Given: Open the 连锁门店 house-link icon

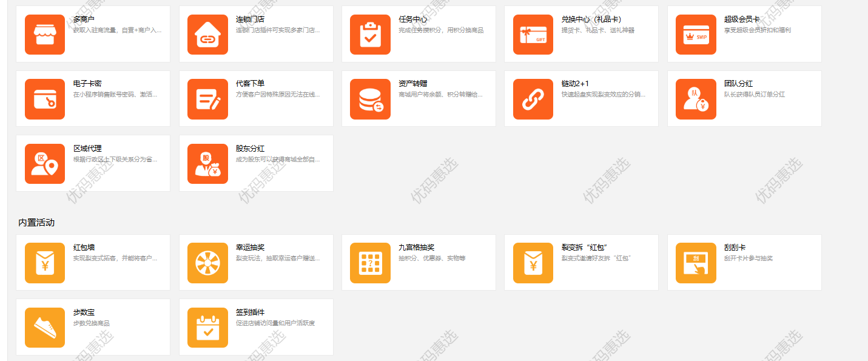Looking at the screenshot, I should pos(207,35).
